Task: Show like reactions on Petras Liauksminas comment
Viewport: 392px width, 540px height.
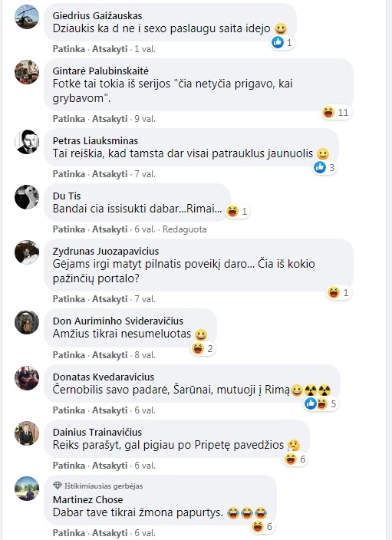Action: click(324, 168)
